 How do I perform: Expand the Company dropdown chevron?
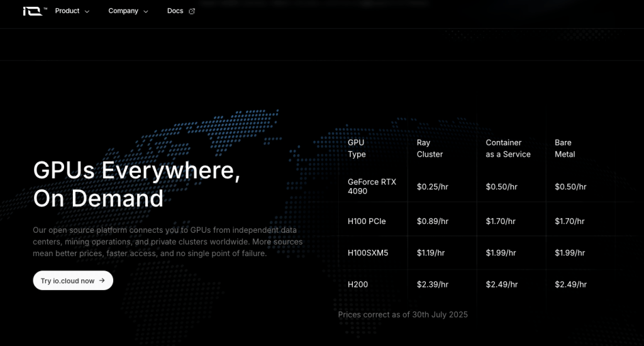[146, 11]
